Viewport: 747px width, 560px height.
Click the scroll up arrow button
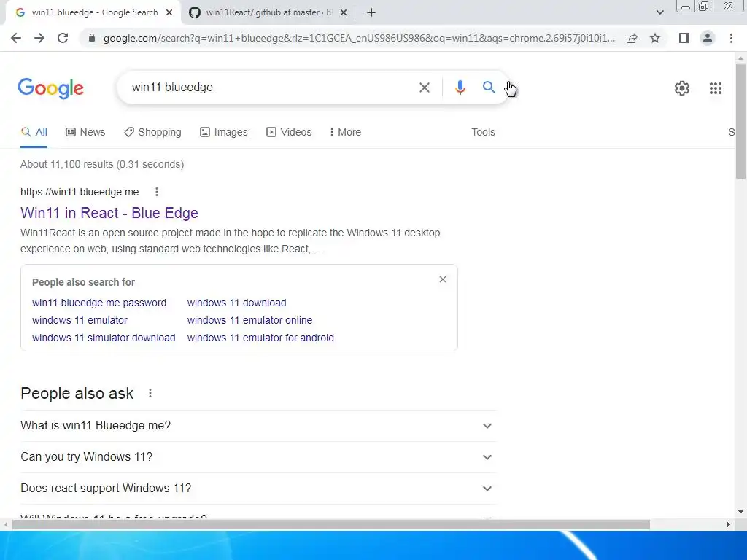tap(740, 58)
